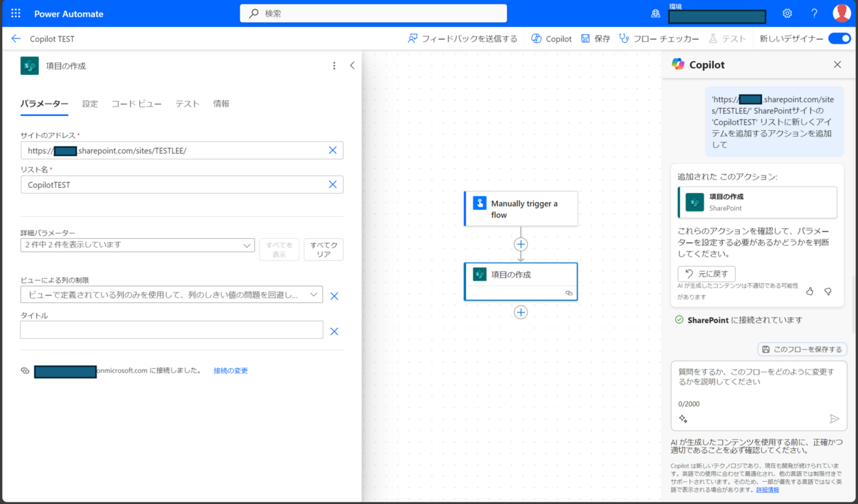This screenshot has height=504, width=858.
Task: Click the 元に戻す undo button
Action: coord(706,273)
